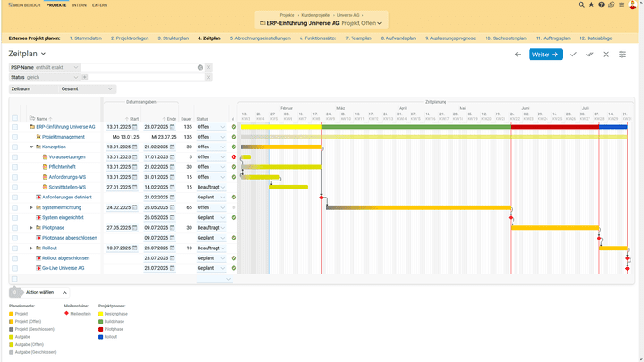Image resolution: width=644 pixels, height=362 pixels.
Task: Open the search magnifier in top bar
Action: (x=582, y=4)
